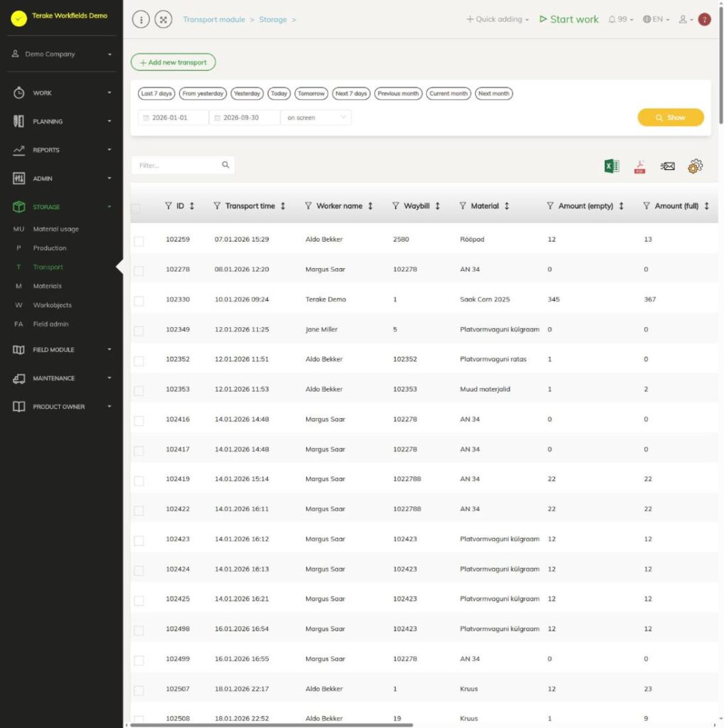Expand FIELD MODULE sidebar section
This screenshot has height=728, width=724.
coord(61,350)
